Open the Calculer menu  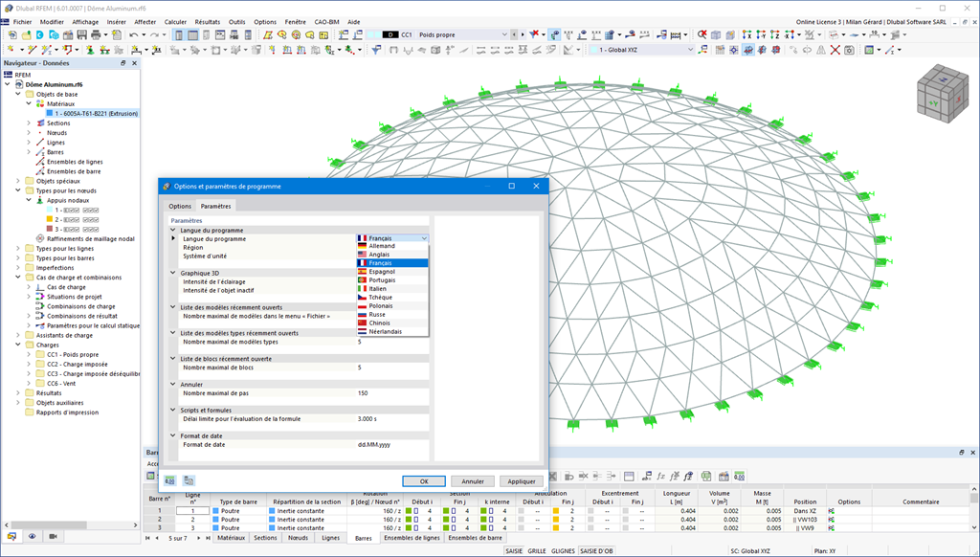click(176, 22)
